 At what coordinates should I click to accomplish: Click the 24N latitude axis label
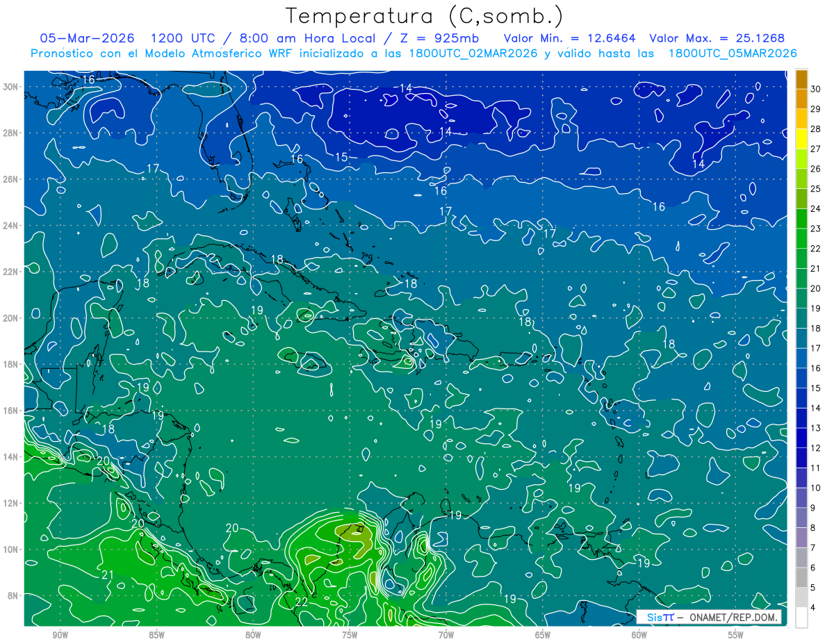click(10, 226)
